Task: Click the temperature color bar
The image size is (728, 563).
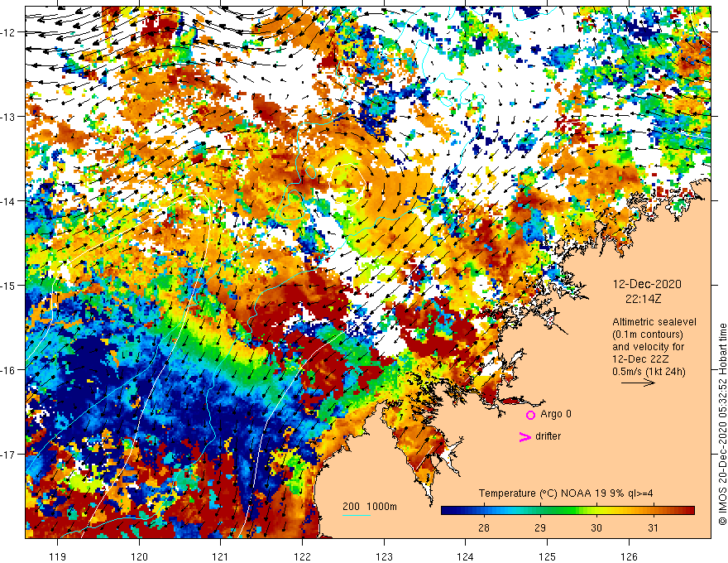Action: click(568, 511)
